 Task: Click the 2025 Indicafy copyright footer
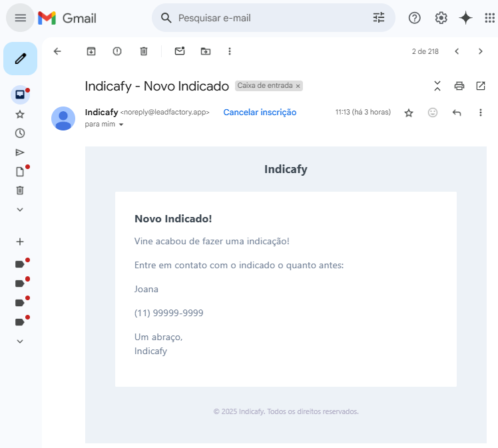point(286,411)
